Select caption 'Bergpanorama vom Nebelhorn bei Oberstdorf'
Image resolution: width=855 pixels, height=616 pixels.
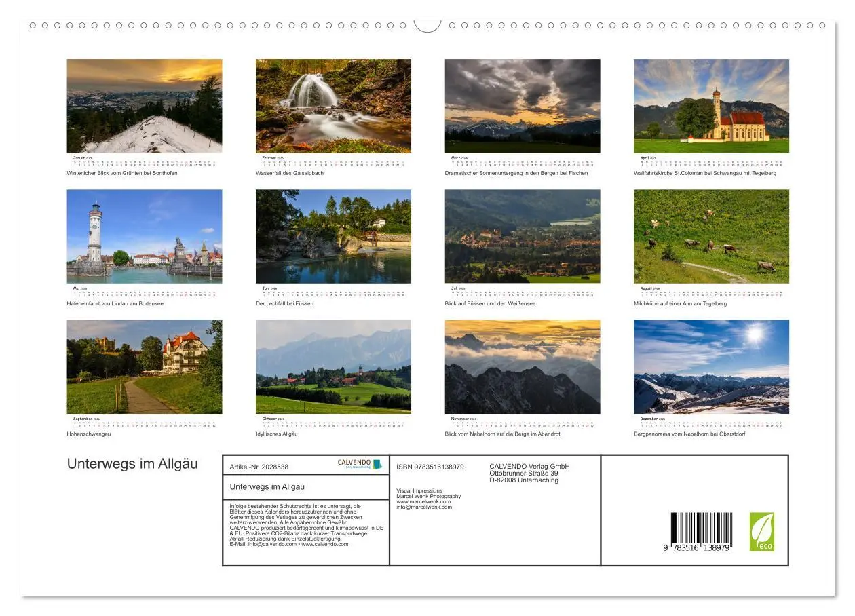[689, 434]
